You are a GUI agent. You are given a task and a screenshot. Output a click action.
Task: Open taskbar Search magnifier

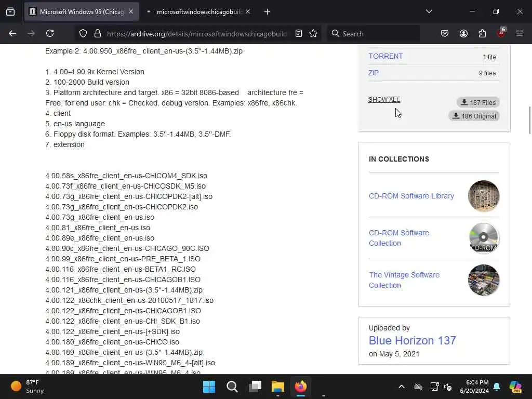(232, 387)
